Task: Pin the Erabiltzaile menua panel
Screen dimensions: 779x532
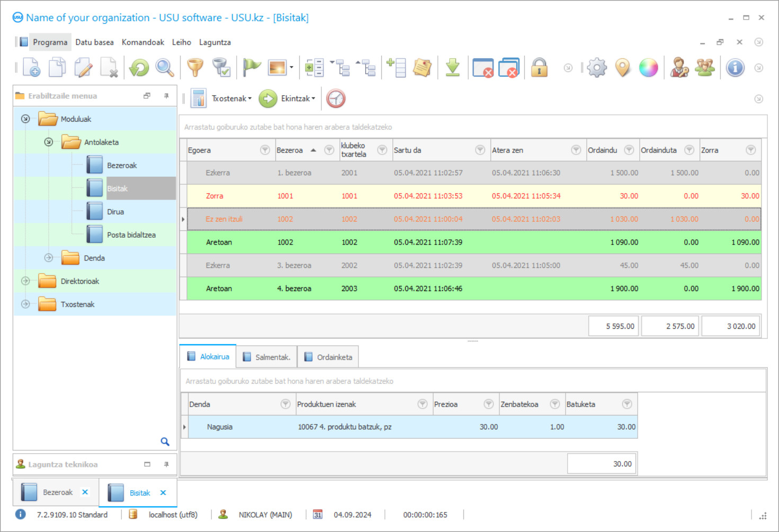Action: [166, 96]
